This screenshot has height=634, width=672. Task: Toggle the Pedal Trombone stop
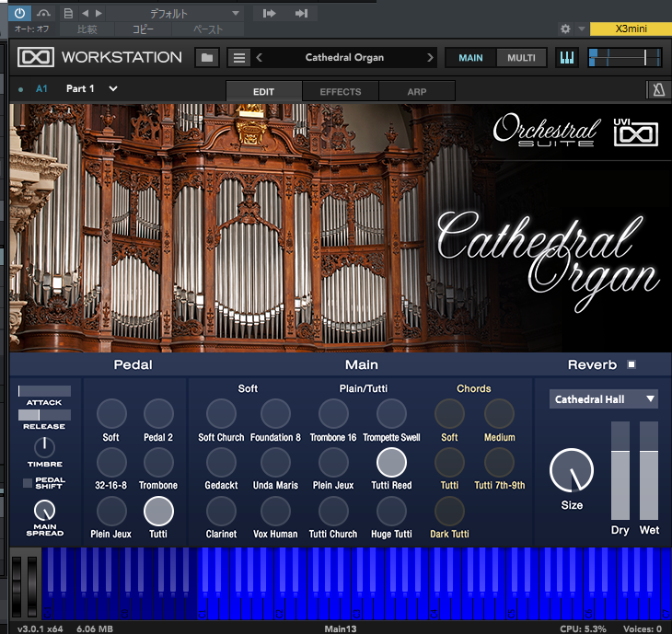158,463
